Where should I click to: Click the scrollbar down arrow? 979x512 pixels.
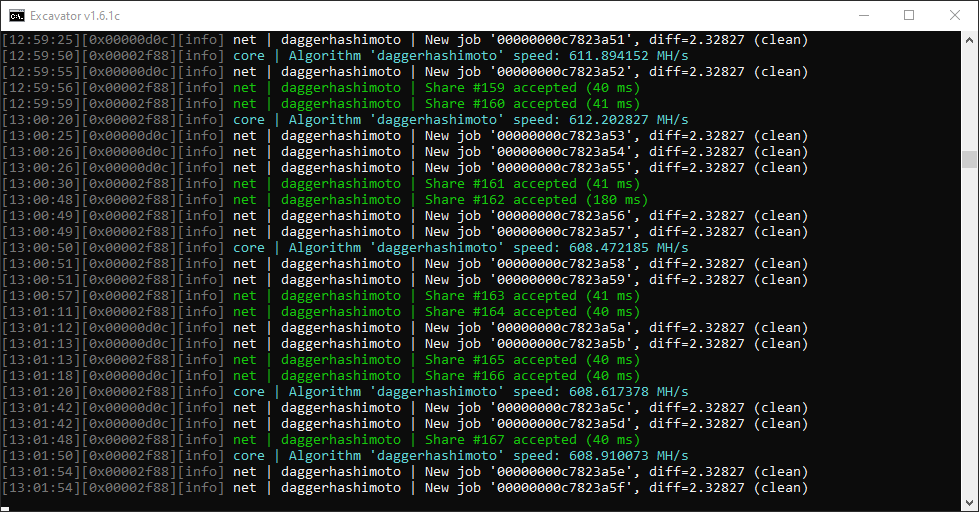click(x=969, y=502)
